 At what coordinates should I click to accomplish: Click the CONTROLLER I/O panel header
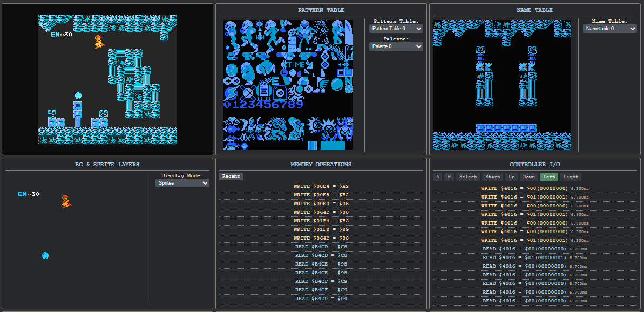pos(535,165)
